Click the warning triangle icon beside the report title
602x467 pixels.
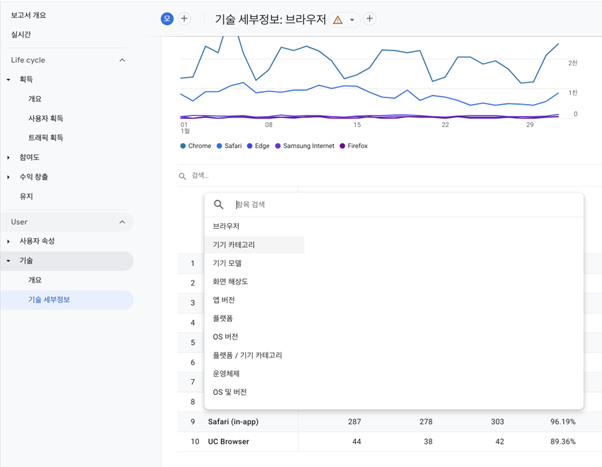point(338,20)
